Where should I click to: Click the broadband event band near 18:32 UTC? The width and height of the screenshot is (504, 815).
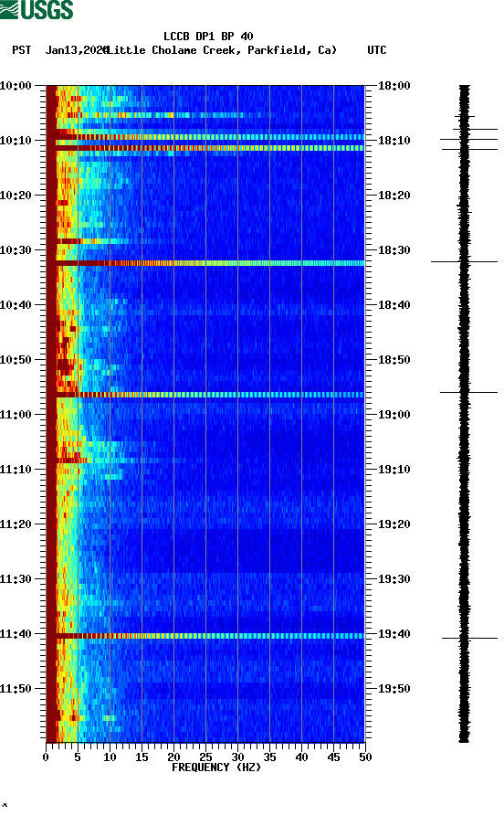tap(205, 263)
